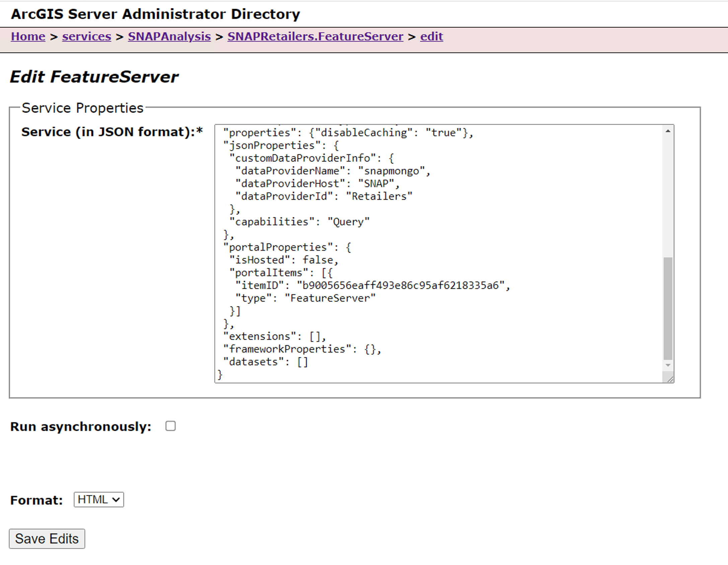Image resolution: width=728 pixels, height=565 pixels.
Task: Click the "disableCaching": "true" properties line
Action: (x=348, y=133)
